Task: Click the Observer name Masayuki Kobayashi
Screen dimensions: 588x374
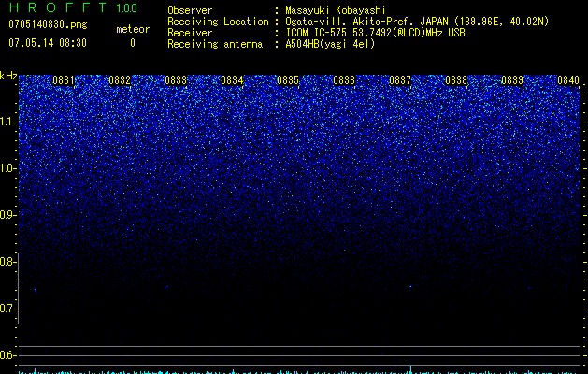Action: click(x=336, y=10)
